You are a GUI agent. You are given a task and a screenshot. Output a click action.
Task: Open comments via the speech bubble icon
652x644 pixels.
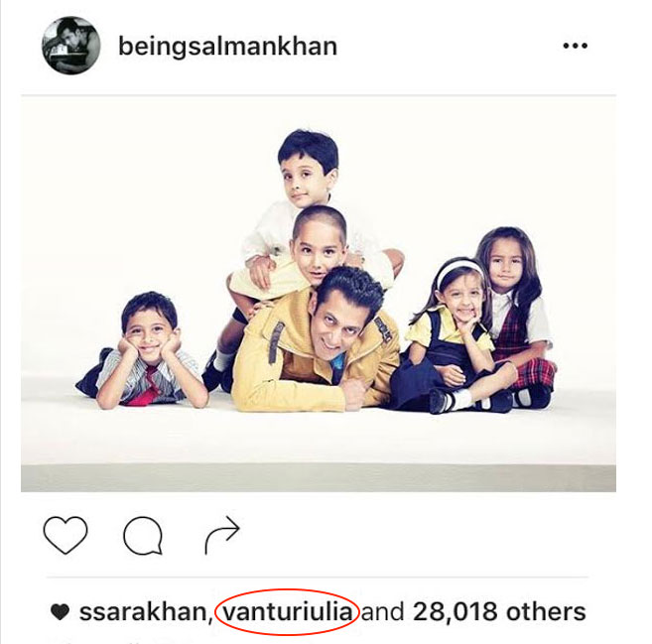[x=143, y=536]
